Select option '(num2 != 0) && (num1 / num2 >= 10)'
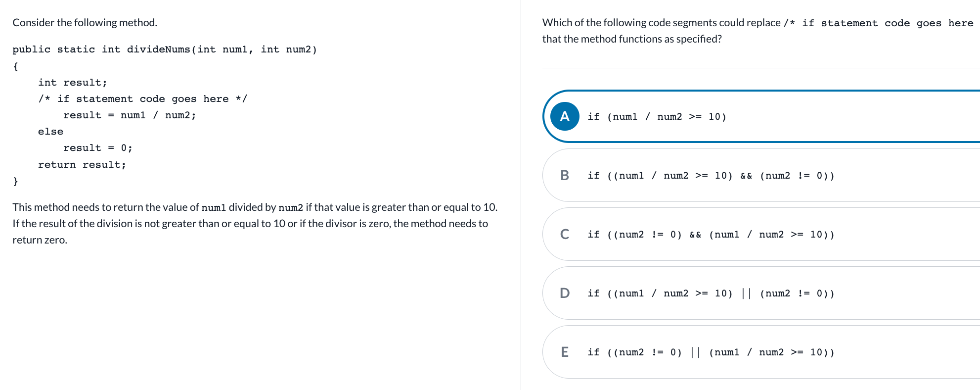Screen dimensions: 980x390 [x=711, y=235]
